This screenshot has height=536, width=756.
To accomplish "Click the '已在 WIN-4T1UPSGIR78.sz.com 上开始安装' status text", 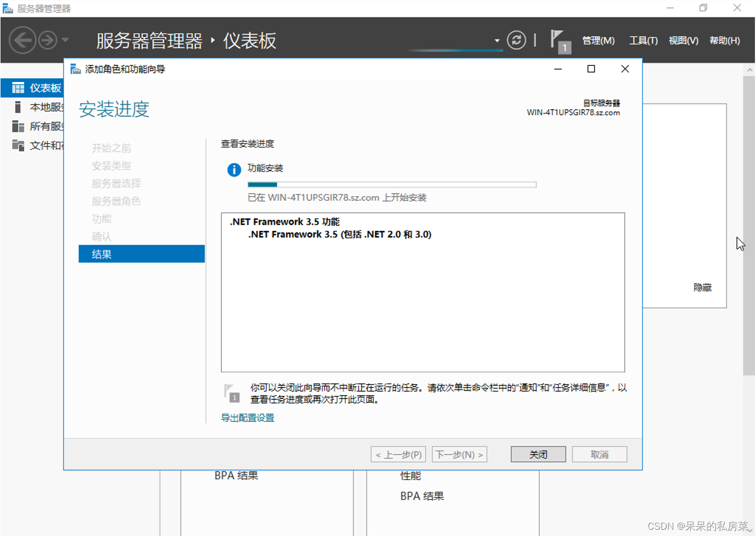I will 337,198.
